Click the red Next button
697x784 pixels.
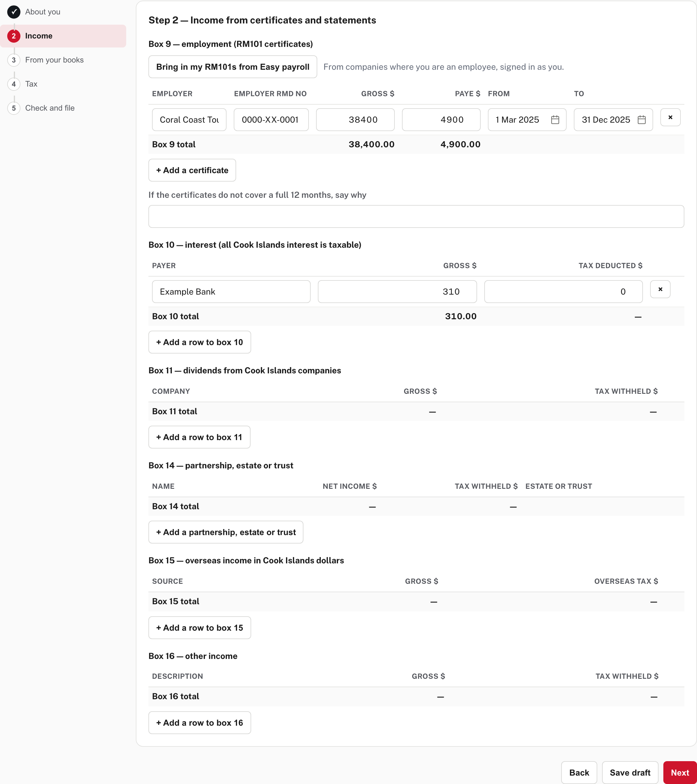click(680, 773)
